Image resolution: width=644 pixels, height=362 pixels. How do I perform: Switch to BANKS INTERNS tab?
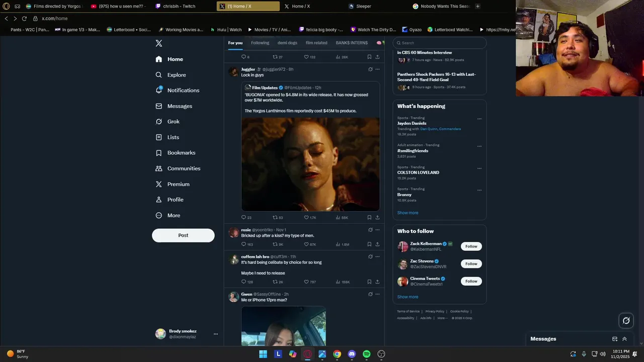point(352,43)
